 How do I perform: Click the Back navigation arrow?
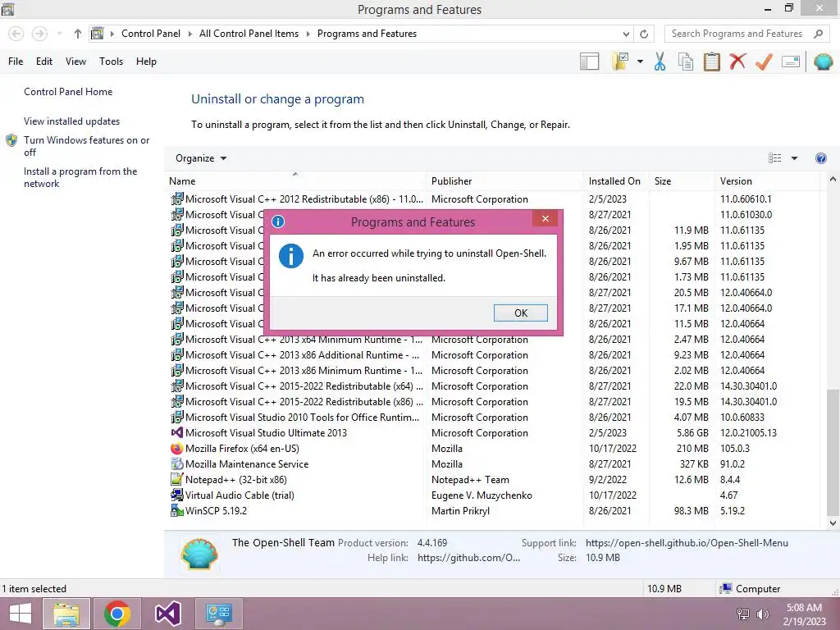coord(16,34)
